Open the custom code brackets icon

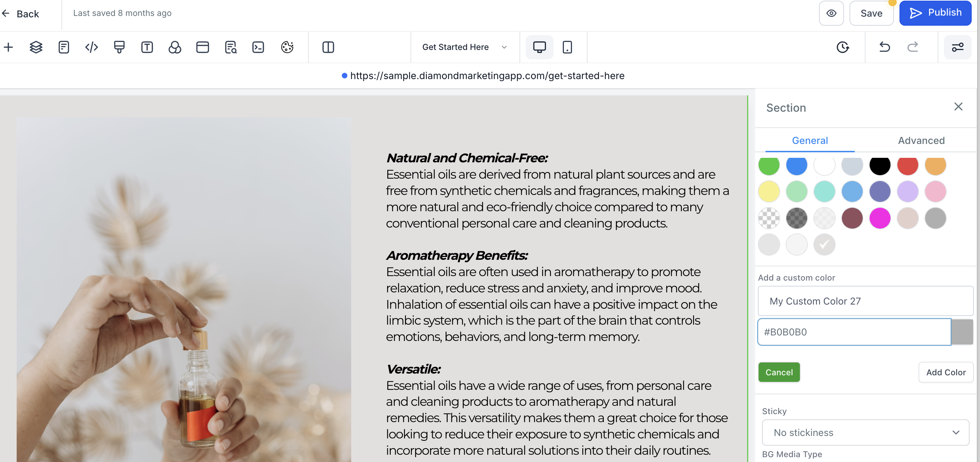pos(91,47)
